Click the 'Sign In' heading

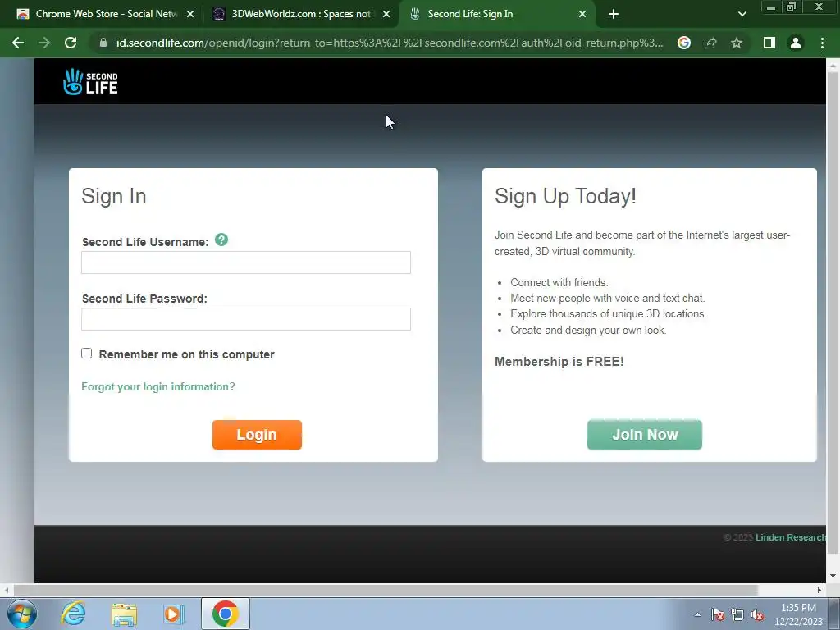(113, 196)
